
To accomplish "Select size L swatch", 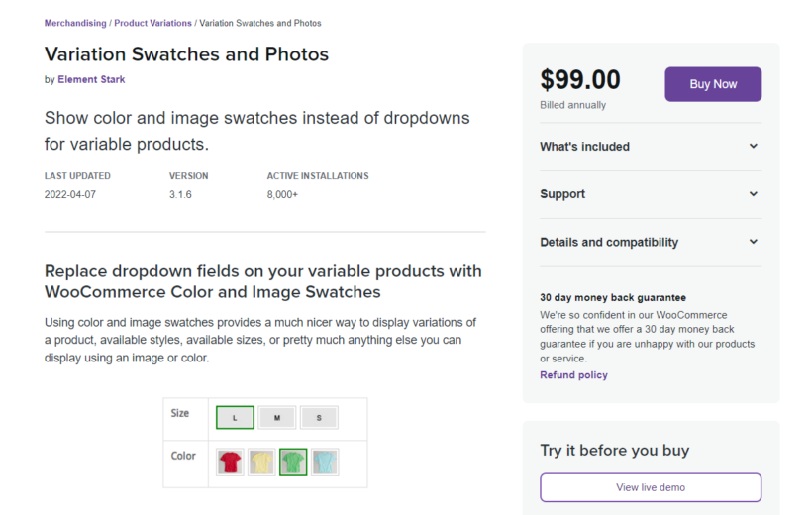I will 235,418.
